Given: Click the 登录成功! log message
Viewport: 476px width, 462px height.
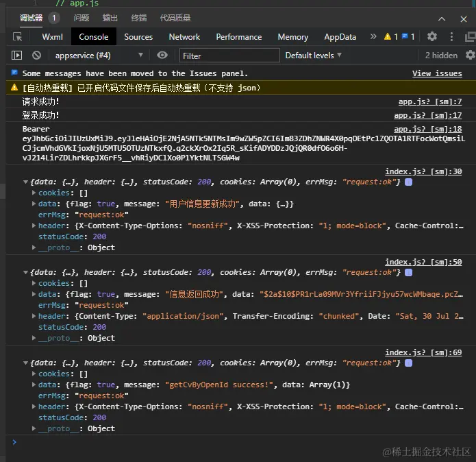Looking at the screenshot, I should pyautogui.click(x=40, y=115).
